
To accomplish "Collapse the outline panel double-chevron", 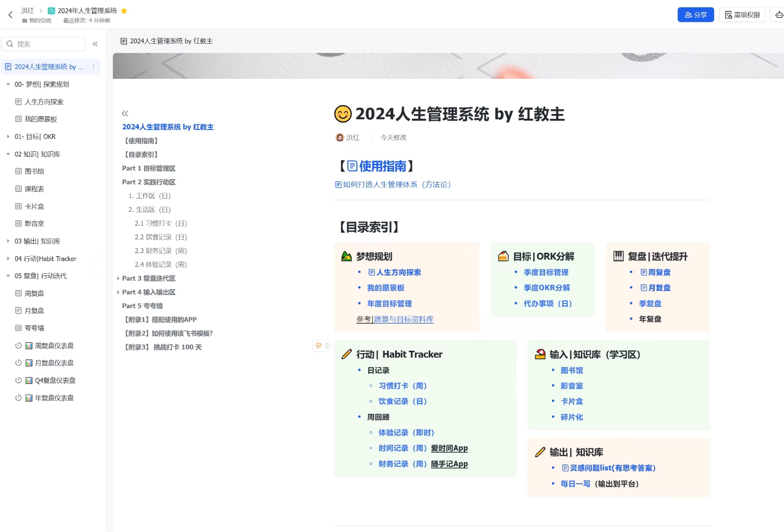I will click(125, 113).
